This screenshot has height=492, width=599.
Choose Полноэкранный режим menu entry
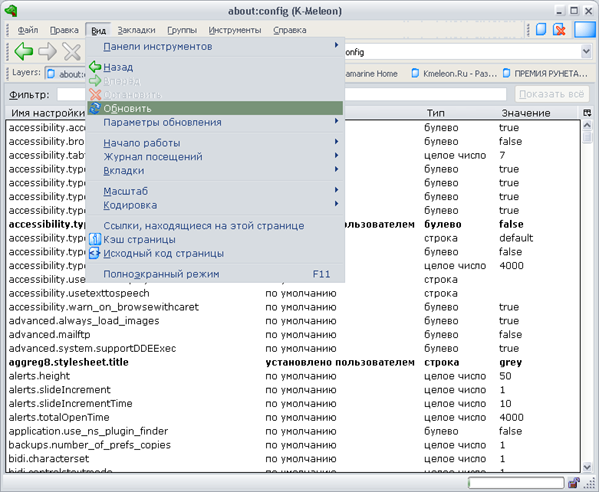coord(215,274)
